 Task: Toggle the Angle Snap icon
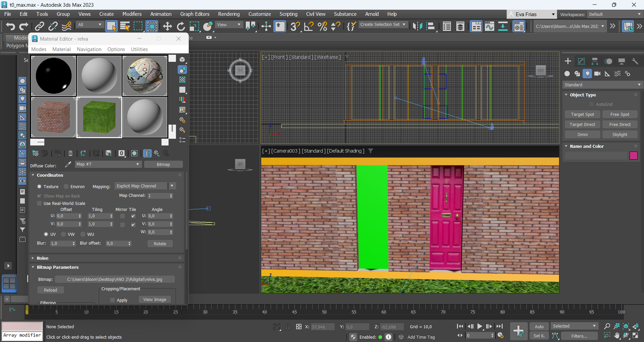point(309,26)
